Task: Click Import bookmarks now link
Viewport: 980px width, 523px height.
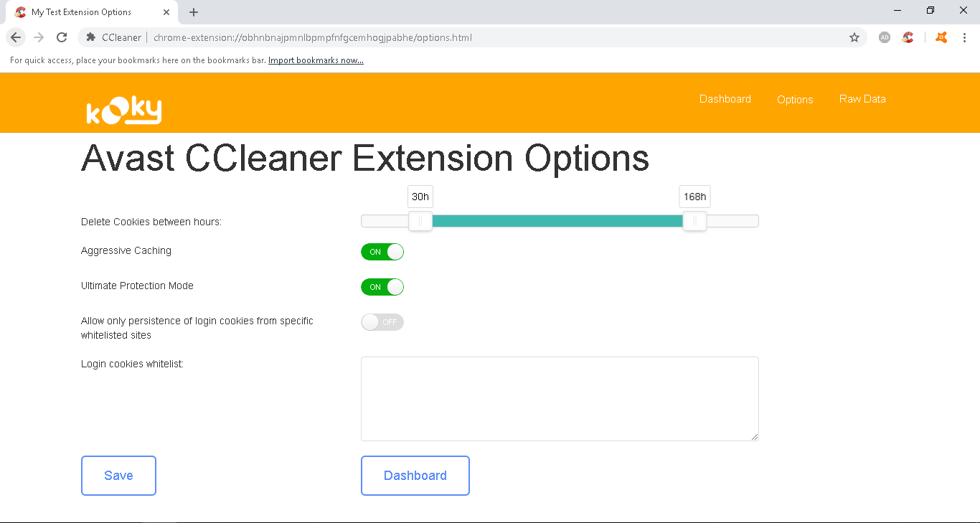Action: click(316, 60)
